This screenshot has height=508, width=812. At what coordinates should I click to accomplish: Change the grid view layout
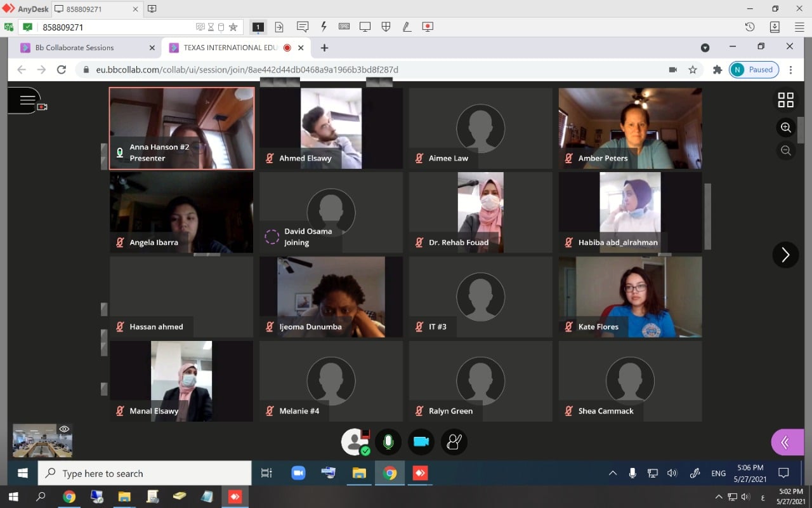[x=785, y=100]
